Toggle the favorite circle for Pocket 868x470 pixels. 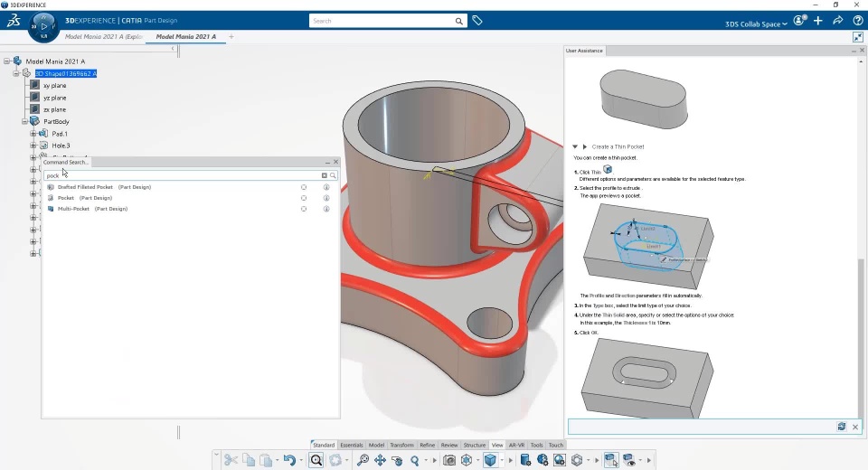coord(304,198)
